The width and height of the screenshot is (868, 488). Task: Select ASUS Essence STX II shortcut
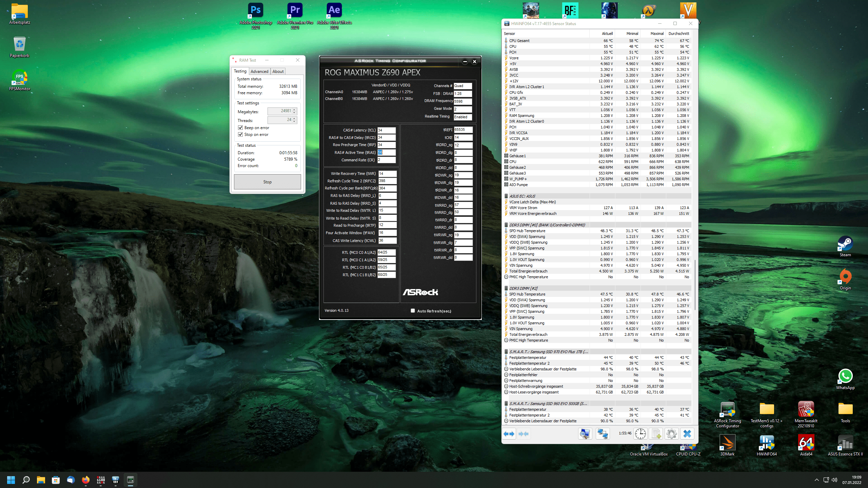coord(845,446)
